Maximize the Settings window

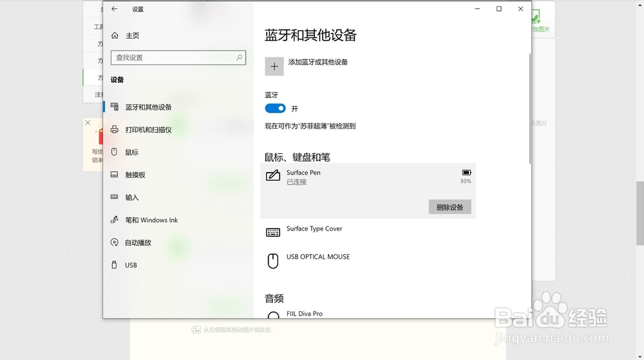pos(499,8)
